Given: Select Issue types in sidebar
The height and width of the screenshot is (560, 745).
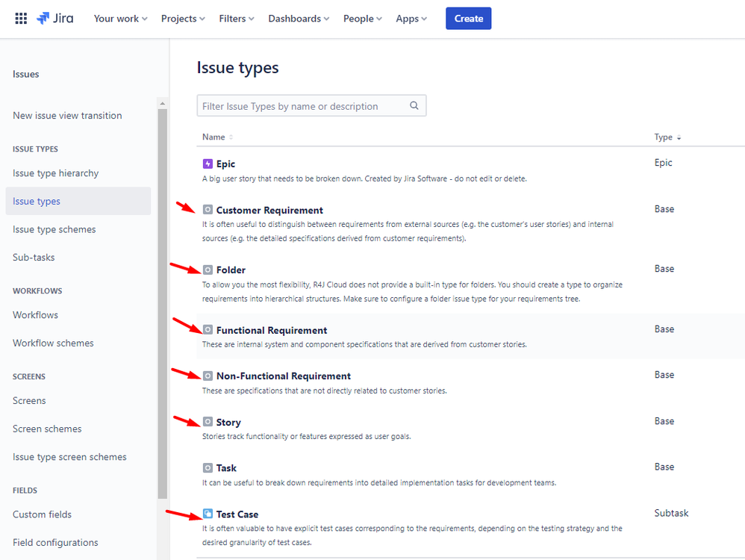Looking at the screenshot, I should (x=78, y=201).
